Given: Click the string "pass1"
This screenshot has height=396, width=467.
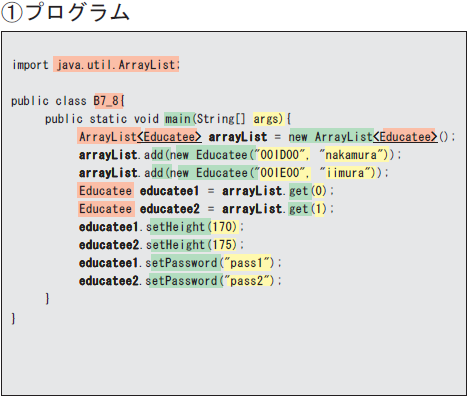Looking at the screenshot, I should pyautogui.click(x=247, y=263).
